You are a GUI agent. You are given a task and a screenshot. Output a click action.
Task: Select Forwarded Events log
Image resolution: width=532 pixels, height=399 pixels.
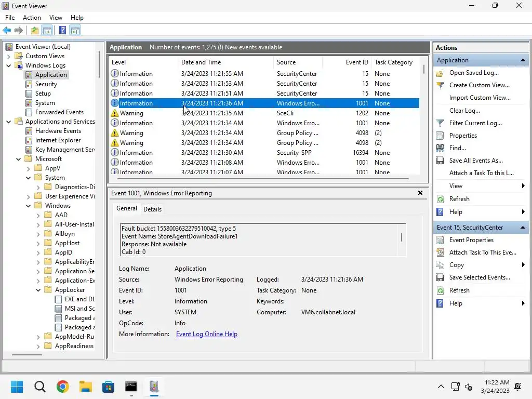59,112
